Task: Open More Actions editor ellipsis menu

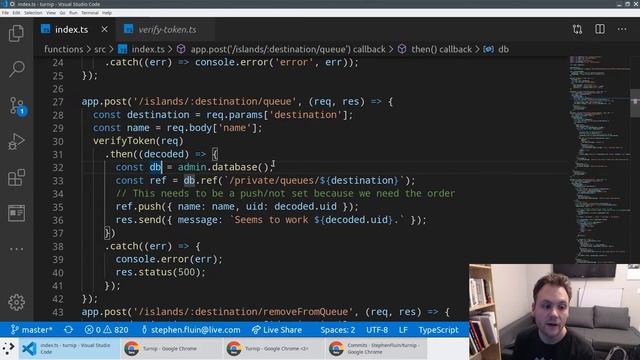Action: [x=622, y=29]
